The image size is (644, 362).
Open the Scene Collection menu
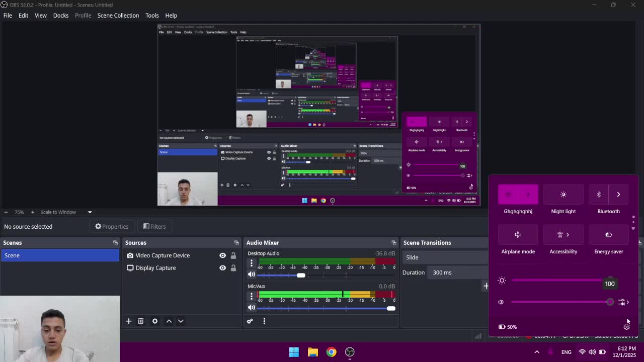tap(118, 16)
